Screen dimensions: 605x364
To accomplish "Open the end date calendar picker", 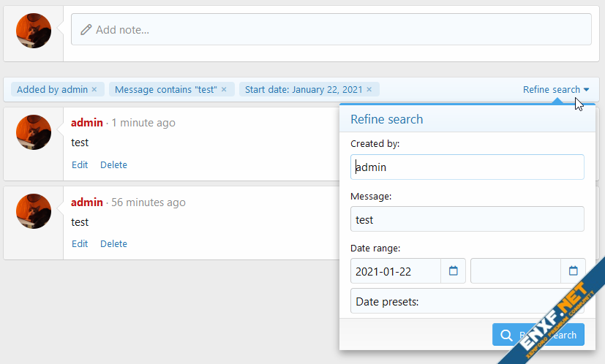I will [573, 271].
